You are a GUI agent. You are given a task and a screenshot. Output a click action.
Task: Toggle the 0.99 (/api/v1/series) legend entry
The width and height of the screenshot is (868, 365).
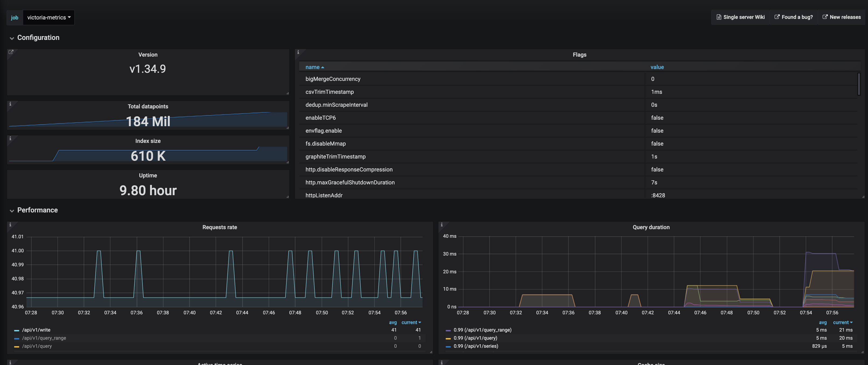(x=476, y=346)
